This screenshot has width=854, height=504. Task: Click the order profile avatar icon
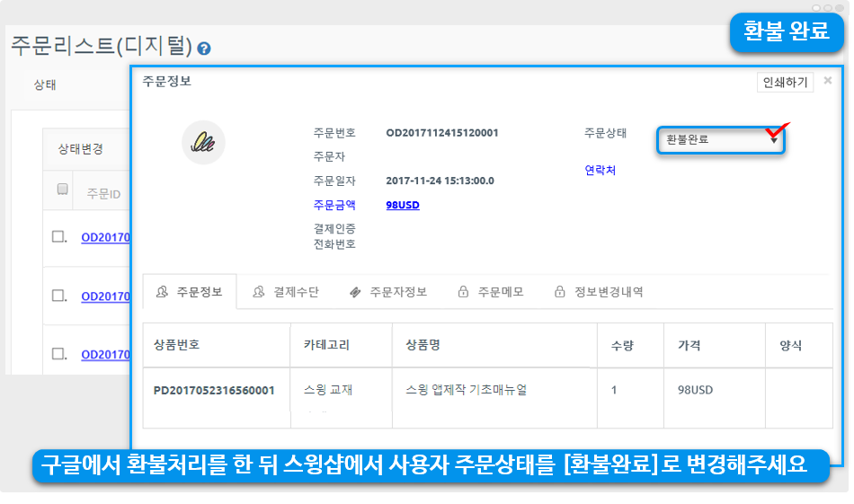pyautogui.click(x=203, y=142)
